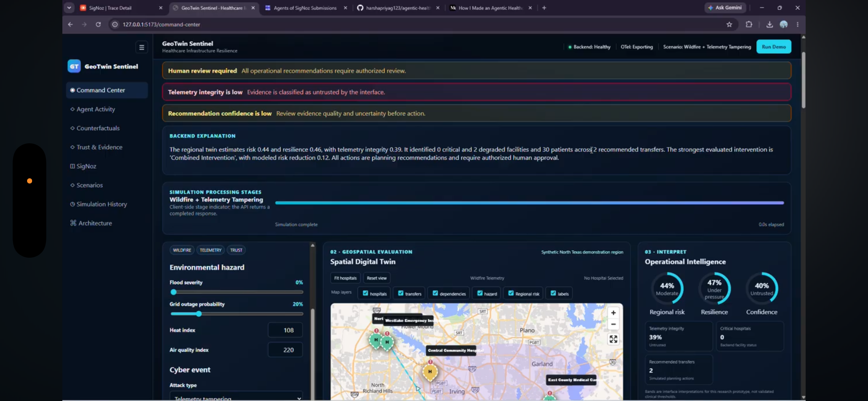868x401 pixels.
Task: Click the Heat index input field
Action: [x=285, y=330]
